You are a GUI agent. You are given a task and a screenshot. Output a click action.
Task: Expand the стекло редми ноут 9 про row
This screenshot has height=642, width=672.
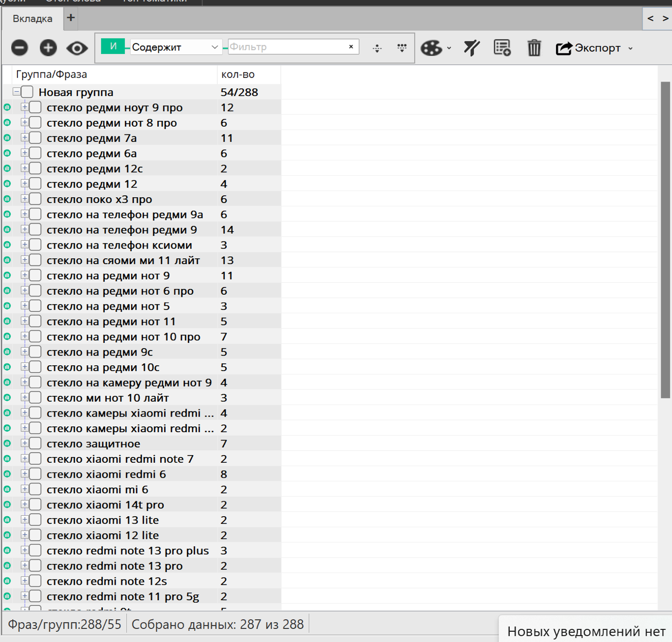(x=24, y=107)
